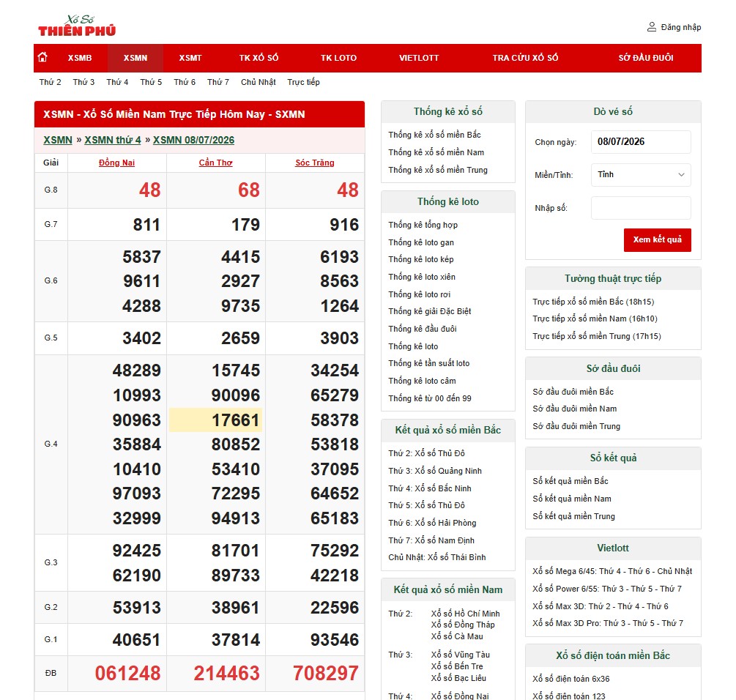Image resolution: width=736 pixels, height=700 pixels.
Task: Click the Xổ Số Thiên Phú logo
Action: pos(77,26)
